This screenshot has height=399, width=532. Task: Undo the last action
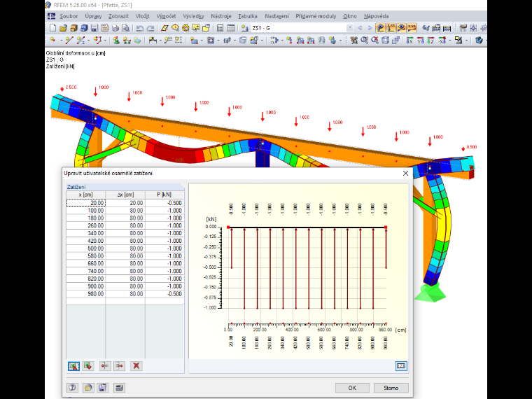[140, 28]
